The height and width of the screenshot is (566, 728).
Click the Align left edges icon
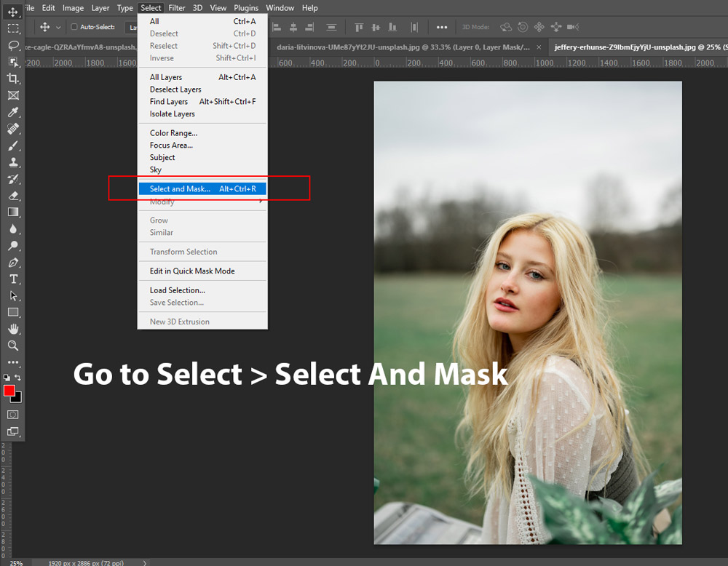click(x=277, y=27)
